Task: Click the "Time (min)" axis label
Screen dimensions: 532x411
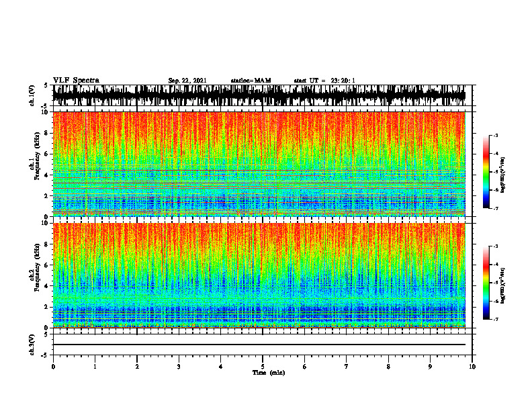Action: point(269,373)
